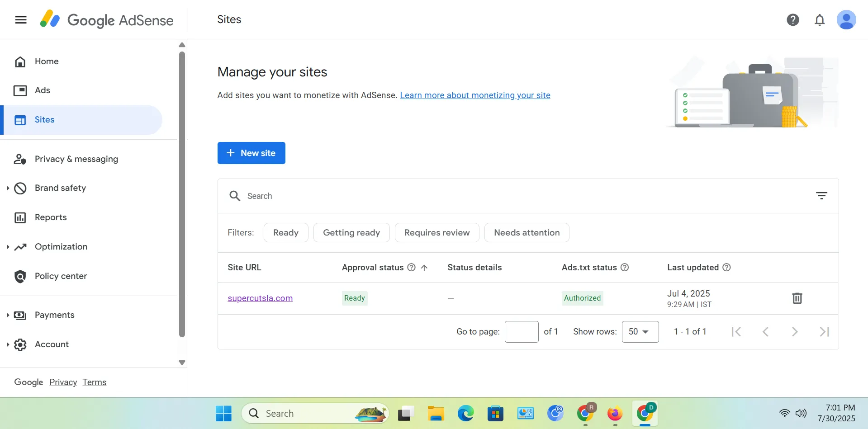Open Firefox from the taskbar
This screenshot has width=868, height=429.
[615, 413]
